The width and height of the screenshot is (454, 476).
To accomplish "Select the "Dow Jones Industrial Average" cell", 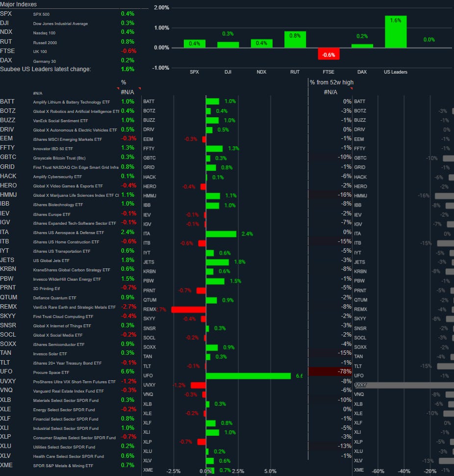I will [x=60, y=24].
